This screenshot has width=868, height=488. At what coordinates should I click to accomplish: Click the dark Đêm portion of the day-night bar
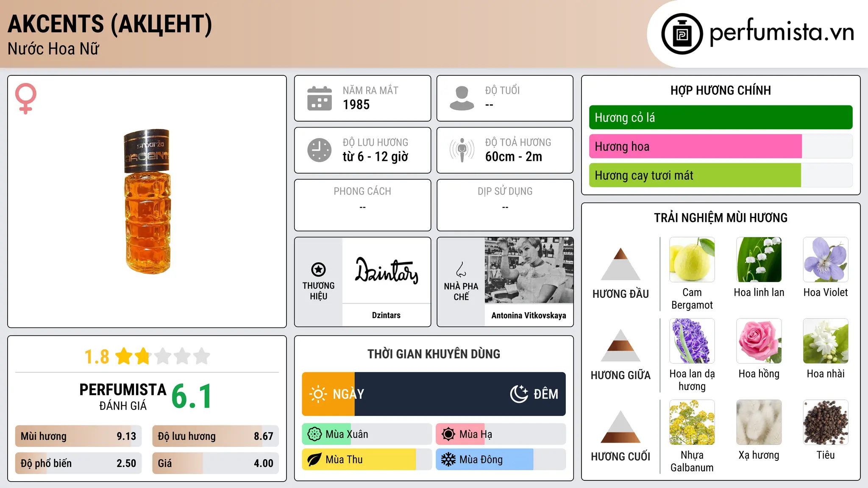(x=460, y=394)
